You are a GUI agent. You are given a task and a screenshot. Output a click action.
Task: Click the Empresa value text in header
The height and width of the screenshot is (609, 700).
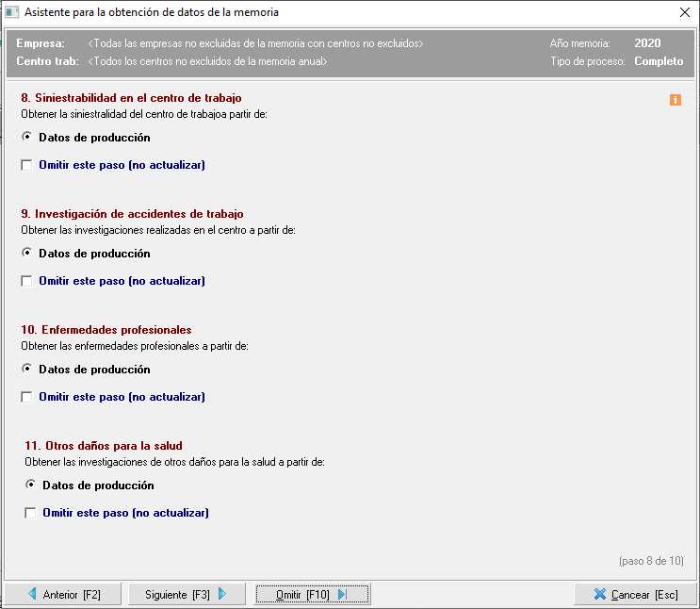(x=255, y=44)
